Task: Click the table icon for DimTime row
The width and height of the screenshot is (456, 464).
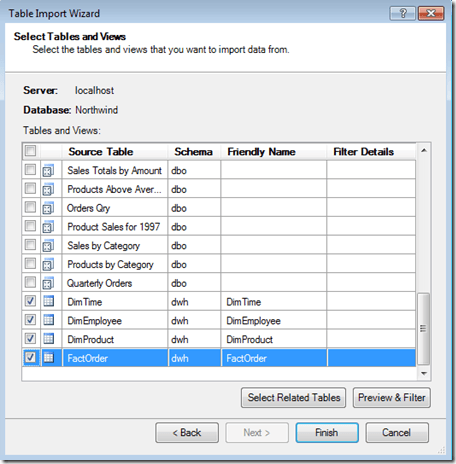Action: [49, 301]
